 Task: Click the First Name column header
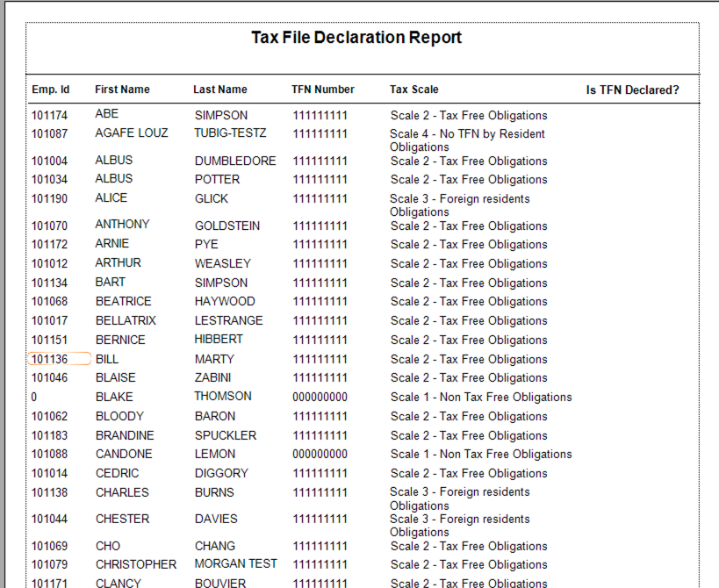coord(122,90)
